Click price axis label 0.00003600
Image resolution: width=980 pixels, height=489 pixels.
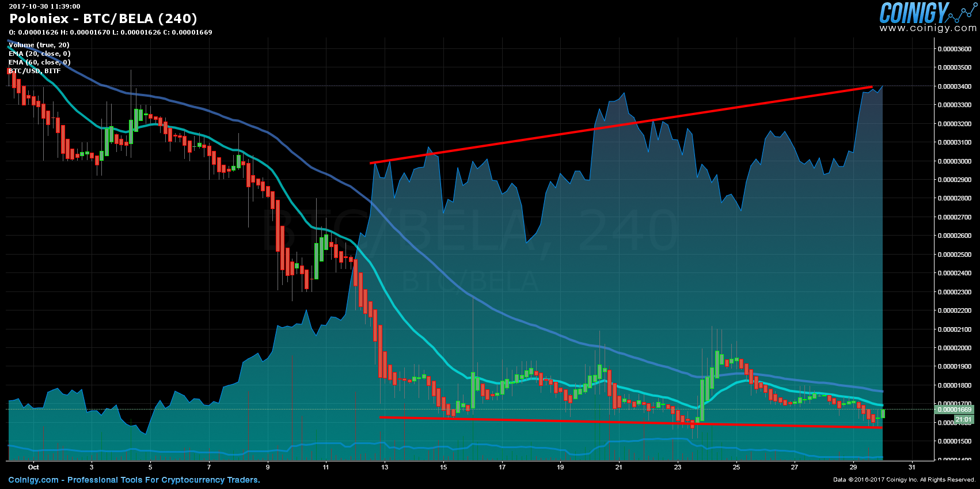pos(955,49)
